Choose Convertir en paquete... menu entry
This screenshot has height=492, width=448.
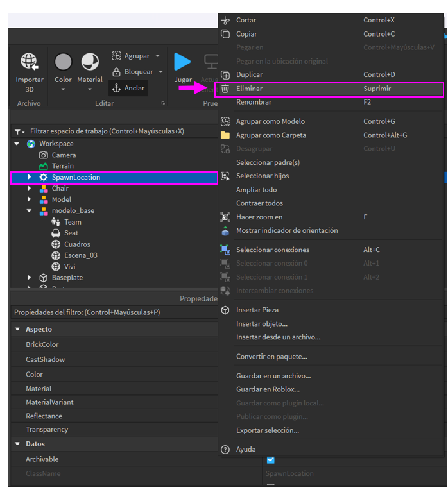pyautogui.click(x=331, y=357)
